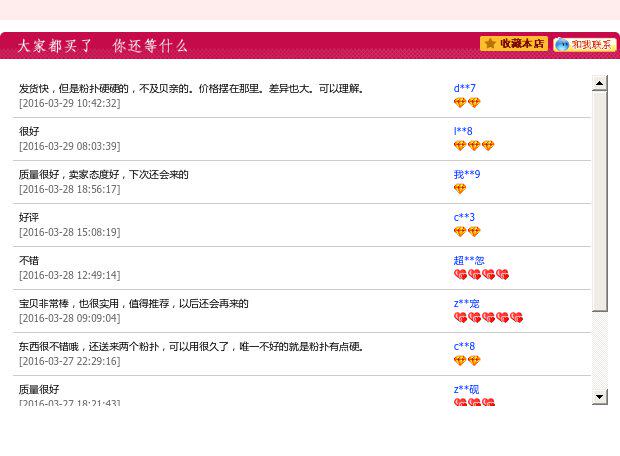Click the diamond rating icons under c**3
Image resolution: width=620 pixels, height=456 pixels.
click(467, 232)
